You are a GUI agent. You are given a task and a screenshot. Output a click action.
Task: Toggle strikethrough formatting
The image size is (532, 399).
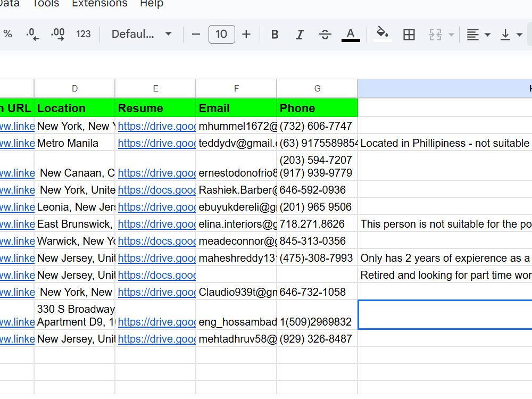[x=325, y=34]
